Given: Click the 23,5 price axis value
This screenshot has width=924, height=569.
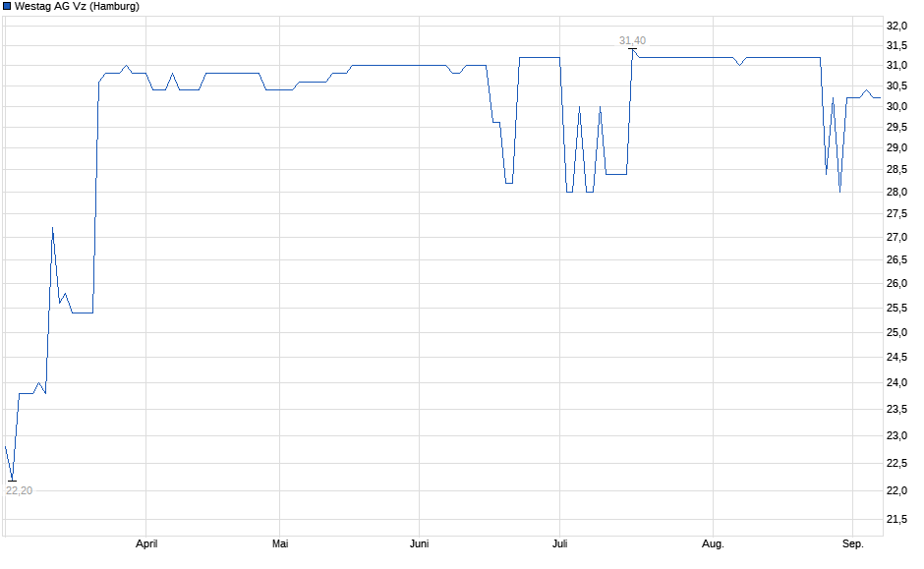Looking at the screenshot, I should click(896, 410).
